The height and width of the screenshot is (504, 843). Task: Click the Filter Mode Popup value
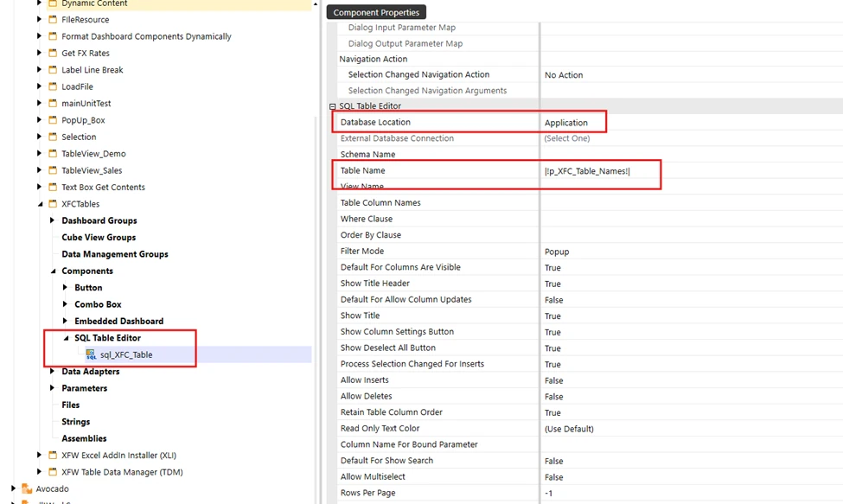[x=557, y=252]
